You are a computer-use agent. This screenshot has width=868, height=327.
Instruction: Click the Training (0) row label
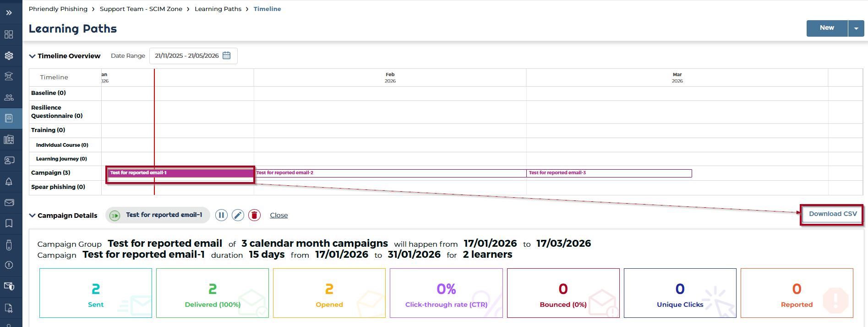point(48,130)
